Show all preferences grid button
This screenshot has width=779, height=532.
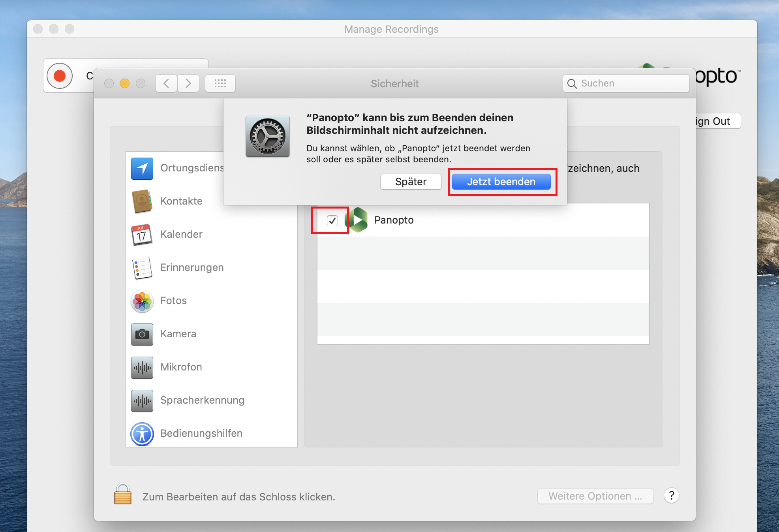click(x=220, y=83)
